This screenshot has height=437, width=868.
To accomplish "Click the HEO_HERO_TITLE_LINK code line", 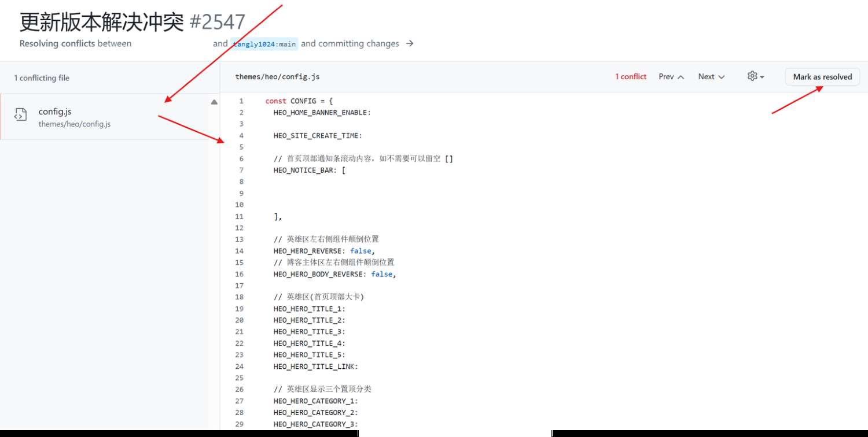I will pyautogui.click(x=315, y=366).
